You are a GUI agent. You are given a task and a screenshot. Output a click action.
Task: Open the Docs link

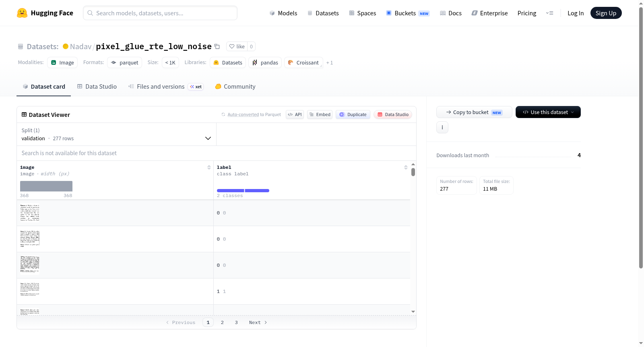pos(450,13)
